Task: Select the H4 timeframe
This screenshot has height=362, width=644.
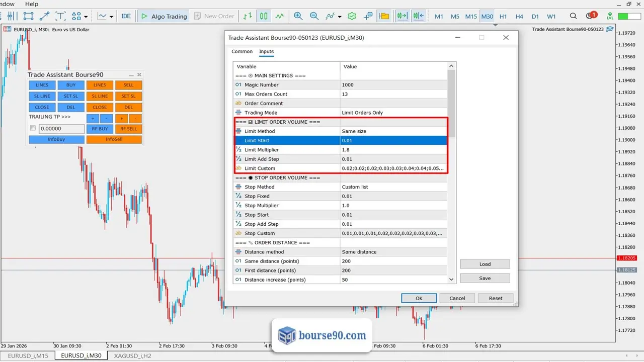Action: pyautogui.click(x=519, y=16)
